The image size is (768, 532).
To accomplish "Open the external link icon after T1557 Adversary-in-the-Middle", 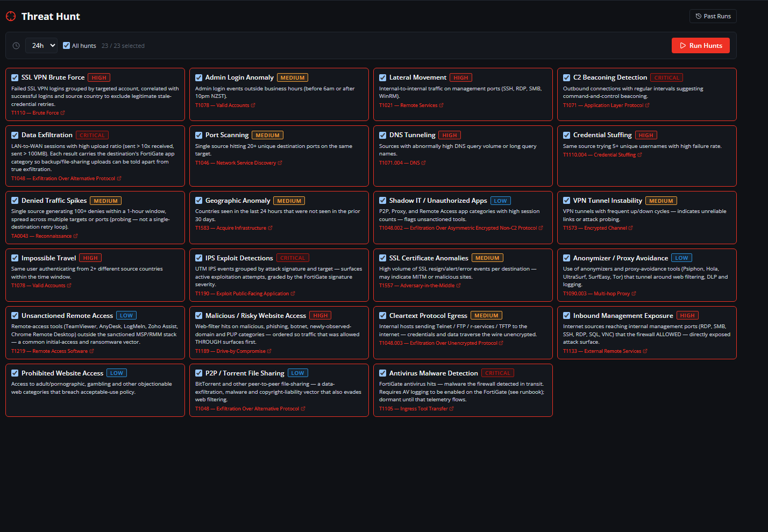I will 459,286.
